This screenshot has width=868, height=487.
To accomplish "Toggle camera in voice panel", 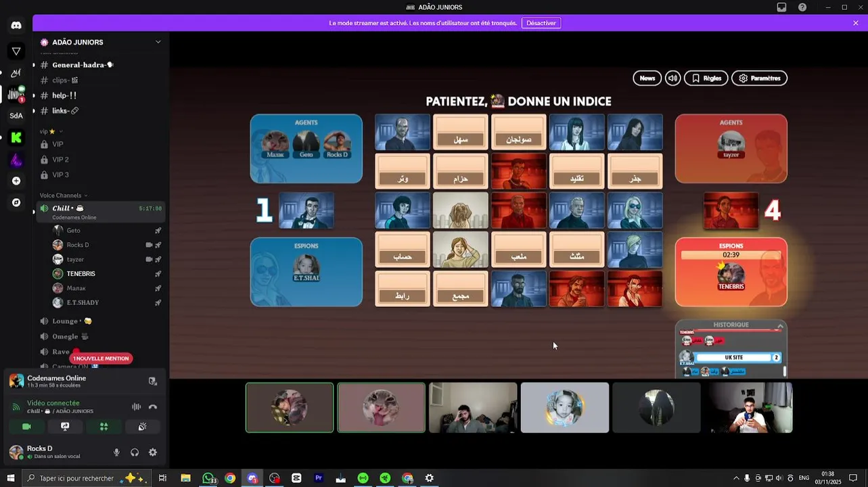I will 26,427.
